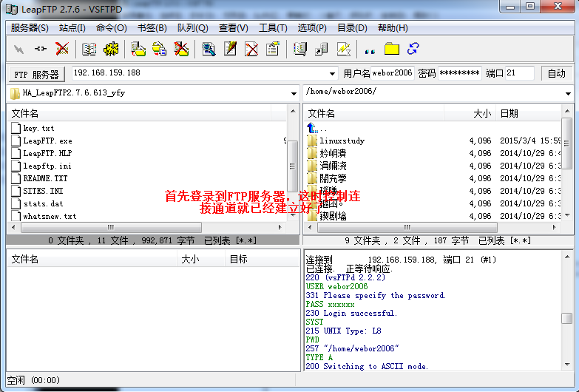Click the upload files folder icon

[x=160, y=49]
